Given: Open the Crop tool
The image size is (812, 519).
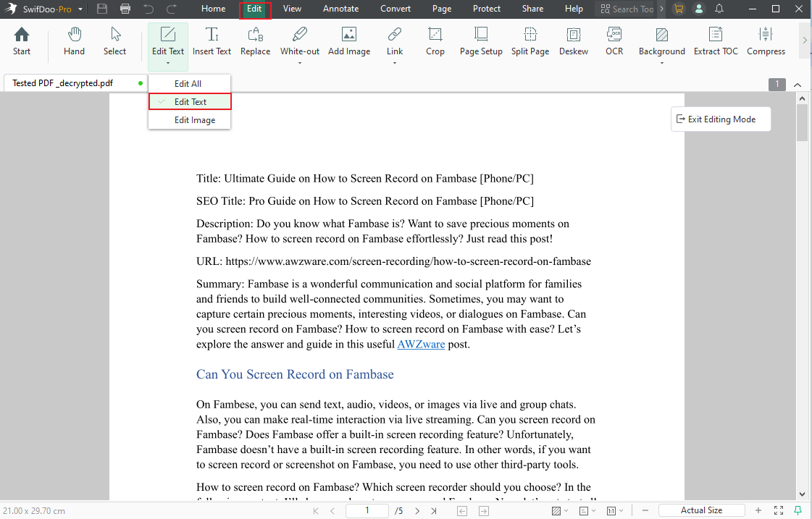Looking at the screenshot, I should (435, 41).
